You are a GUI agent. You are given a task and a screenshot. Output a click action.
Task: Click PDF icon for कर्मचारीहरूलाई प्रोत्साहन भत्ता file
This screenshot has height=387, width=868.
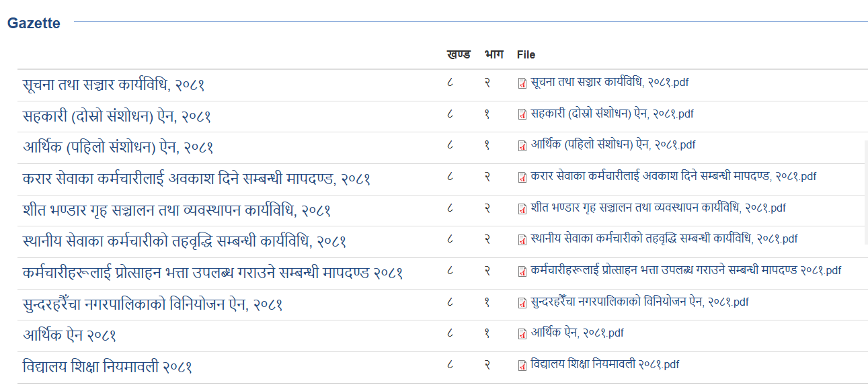[x=522, y=271]
